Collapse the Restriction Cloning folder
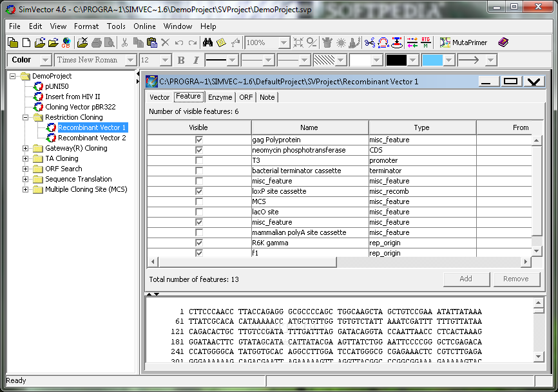Screen dimensions: 558x392 26,117
